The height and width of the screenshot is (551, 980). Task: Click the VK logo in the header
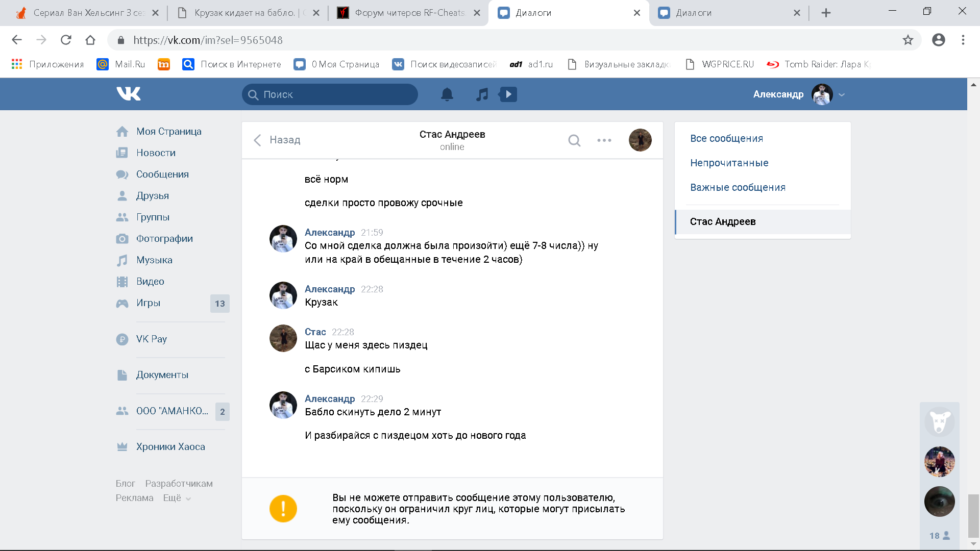128,94
